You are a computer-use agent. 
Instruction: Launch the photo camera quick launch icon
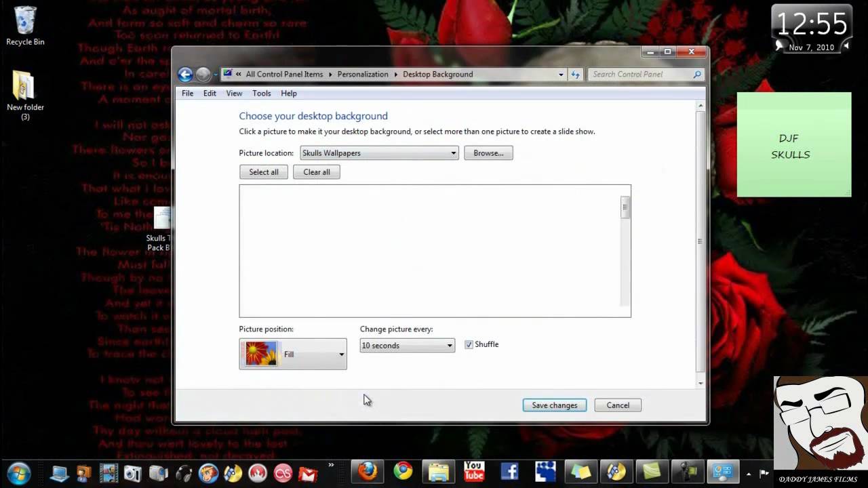(133, 472)
